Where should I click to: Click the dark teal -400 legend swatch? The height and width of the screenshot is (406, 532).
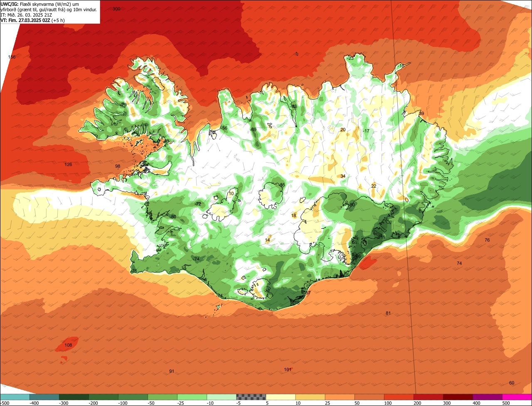click(44, 397)
